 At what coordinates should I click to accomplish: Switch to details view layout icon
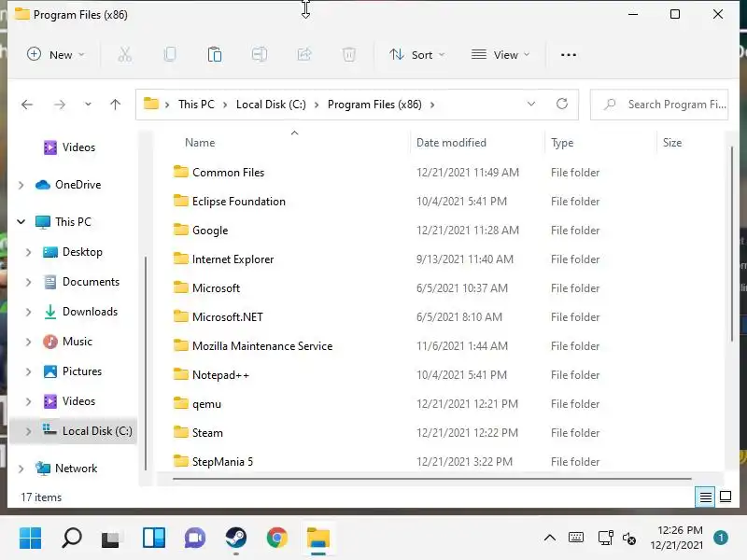(x=705, y=497)
